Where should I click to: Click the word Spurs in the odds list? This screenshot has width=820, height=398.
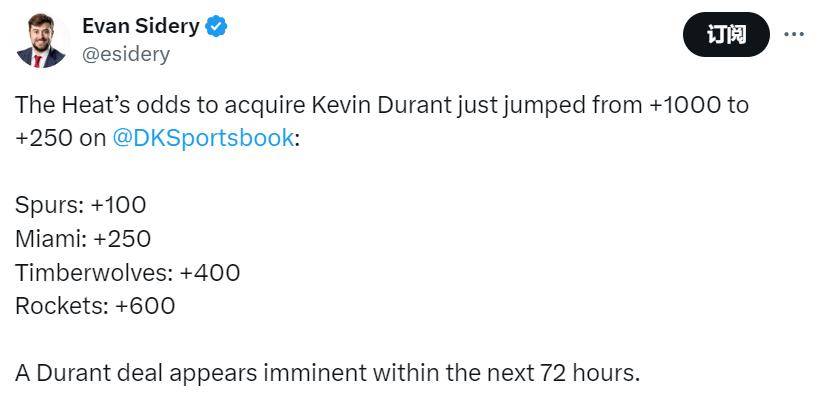(x=46, y=206)
